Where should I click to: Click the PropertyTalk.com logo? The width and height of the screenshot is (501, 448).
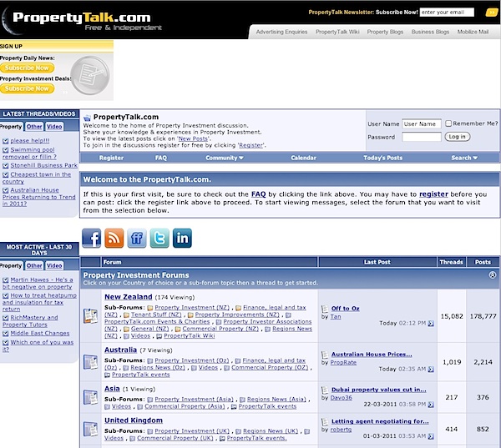[82, 20]
